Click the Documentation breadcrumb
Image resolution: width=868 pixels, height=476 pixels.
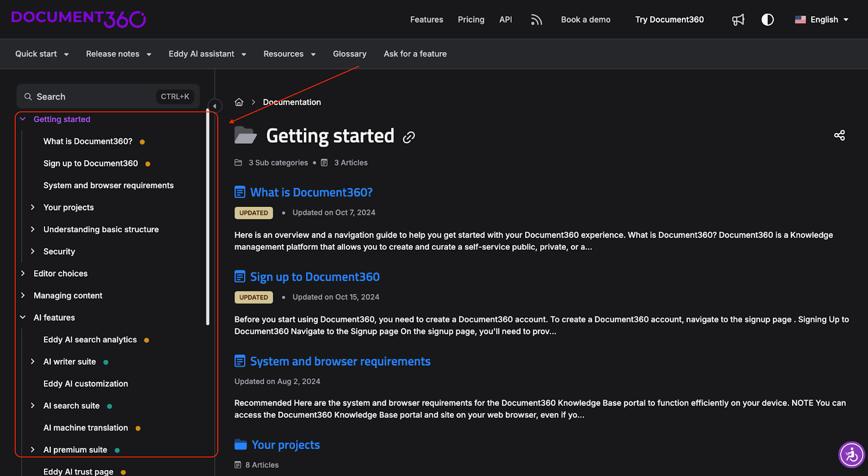point(292,102)
